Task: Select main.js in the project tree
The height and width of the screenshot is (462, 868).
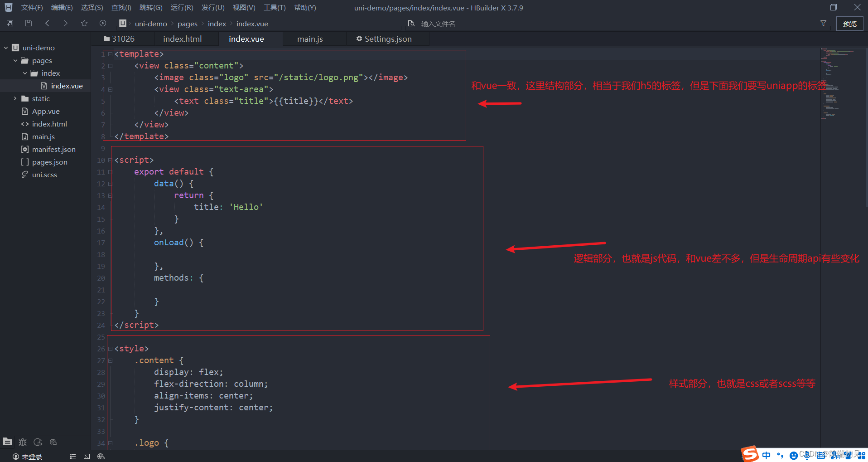Action: pos(45,136)
